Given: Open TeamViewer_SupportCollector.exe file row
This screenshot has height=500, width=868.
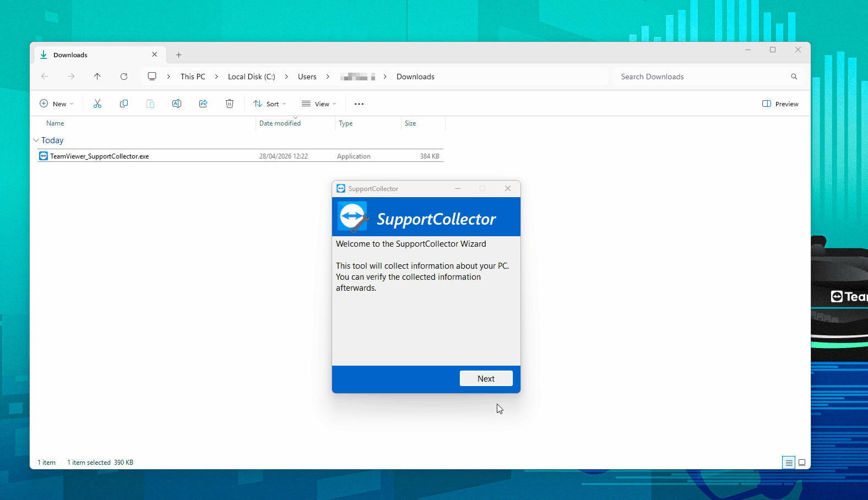Looking at the screenshot, I should (241, 156).
